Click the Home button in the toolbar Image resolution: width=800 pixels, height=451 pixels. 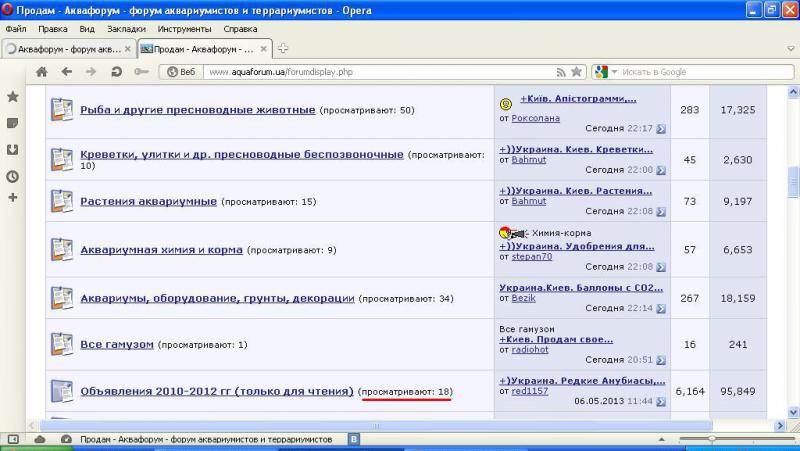point(42,72)
